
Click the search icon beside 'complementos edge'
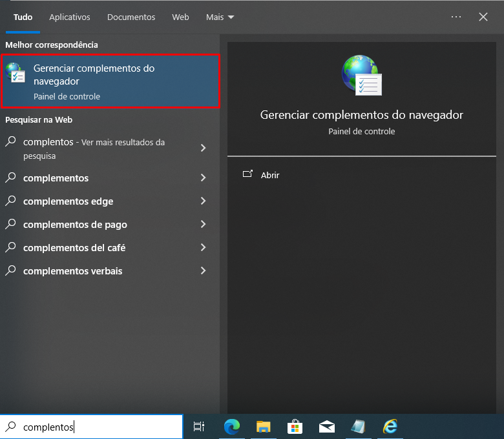[10, 201]
